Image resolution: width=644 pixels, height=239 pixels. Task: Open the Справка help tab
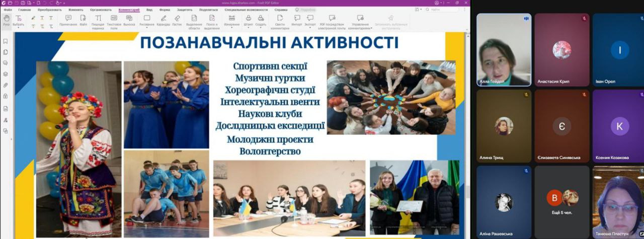[281, 10]
